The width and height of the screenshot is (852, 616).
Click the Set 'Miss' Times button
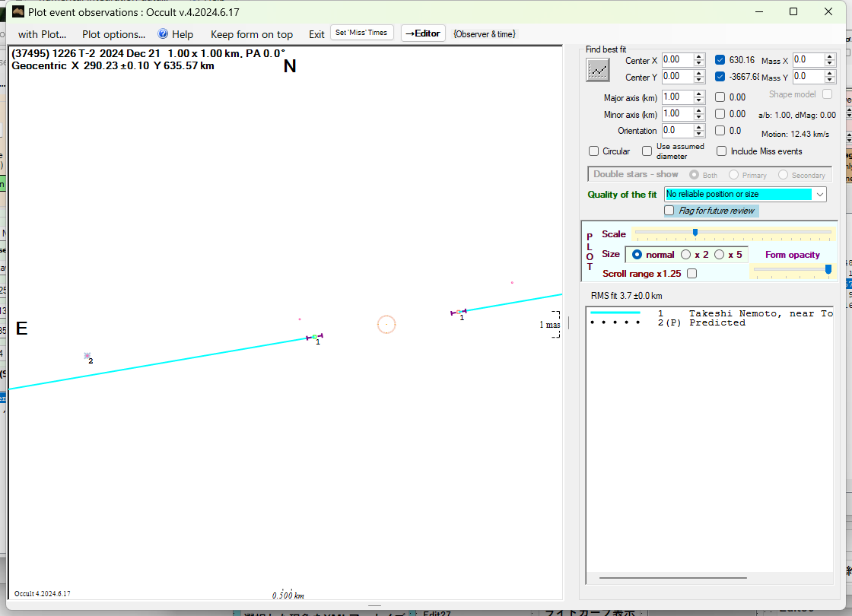tap(362, 33)
